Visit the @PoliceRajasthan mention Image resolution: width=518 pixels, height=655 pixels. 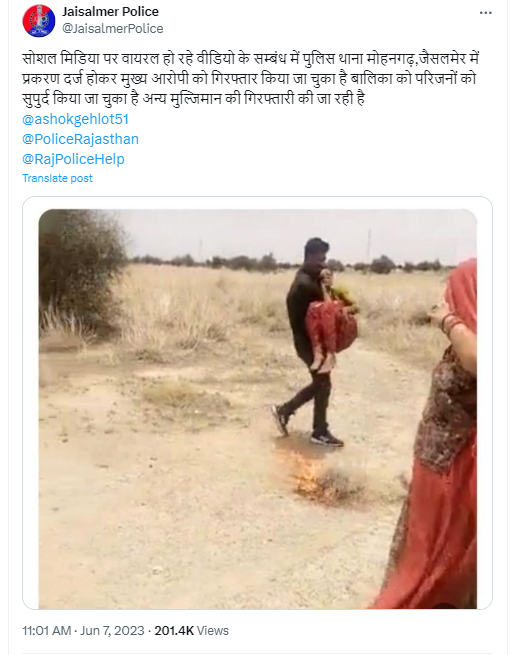click(x=80, y=139)
